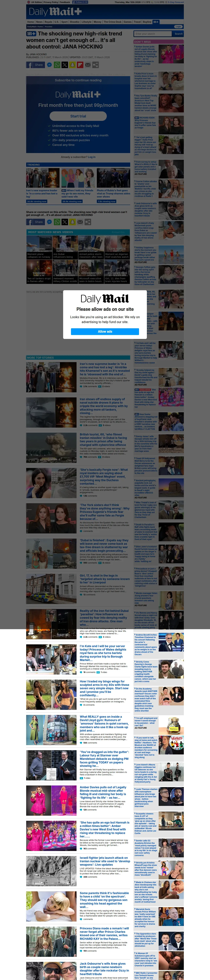Play video 'Moment plane collapses on runway'
This screenshot has width=210, height=980.
[x=39, y=248]
